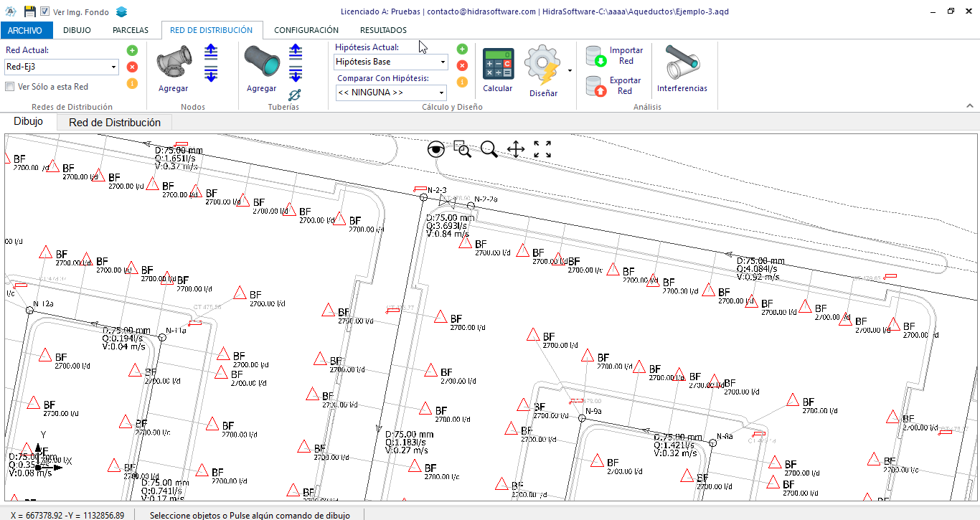Collapse the ribbon with the chevron arrow
Viewport: 980px width, 520px height.
[970, 106]
